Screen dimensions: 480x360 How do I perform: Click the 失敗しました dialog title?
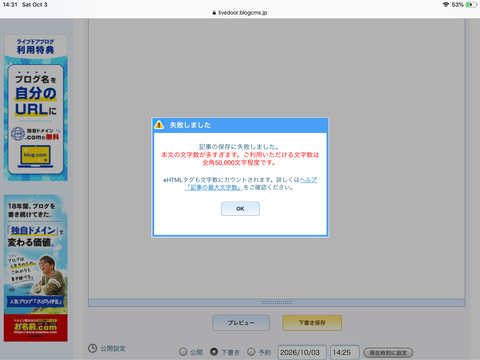tap(190, 125)
